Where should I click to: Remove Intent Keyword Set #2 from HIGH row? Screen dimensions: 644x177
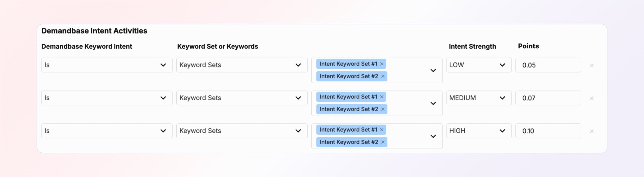coord(383,142)
